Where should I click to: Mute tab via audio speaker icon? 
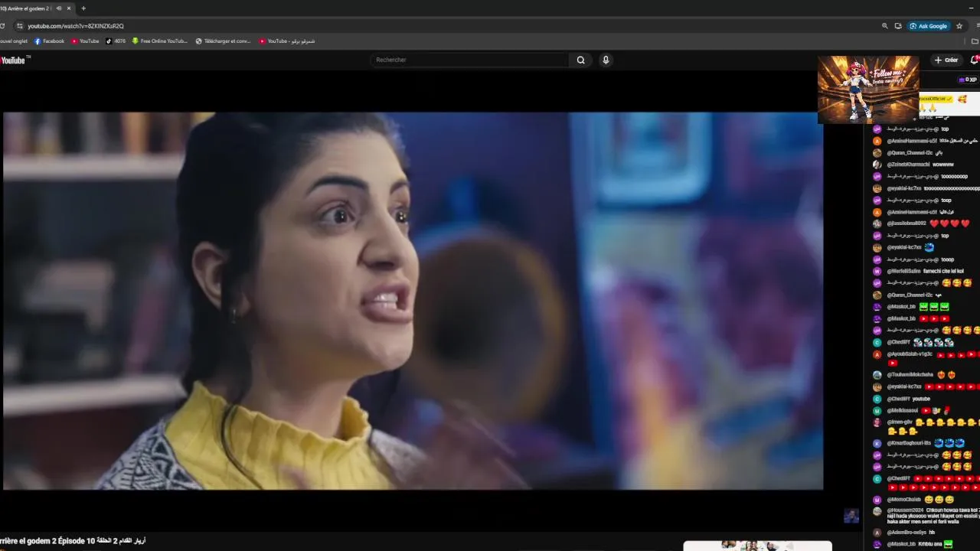tap(59, 8)
